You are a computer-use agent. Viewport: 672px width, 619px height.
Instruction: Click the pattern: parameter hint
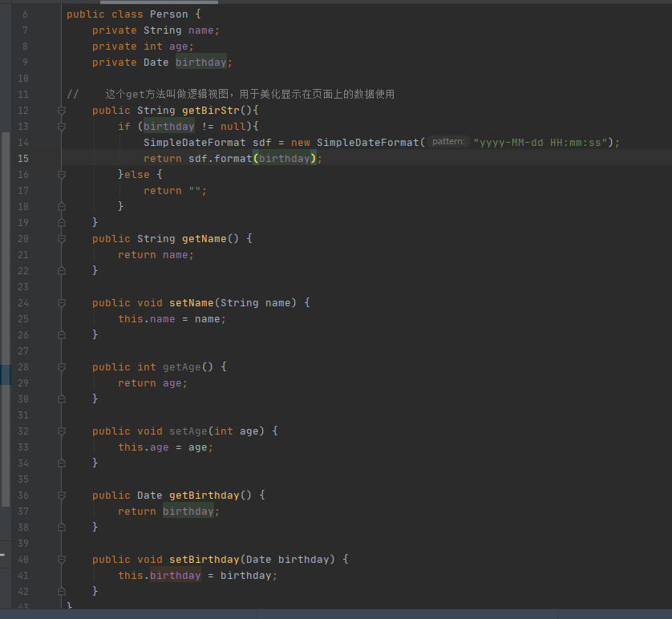tap(449, 142)
